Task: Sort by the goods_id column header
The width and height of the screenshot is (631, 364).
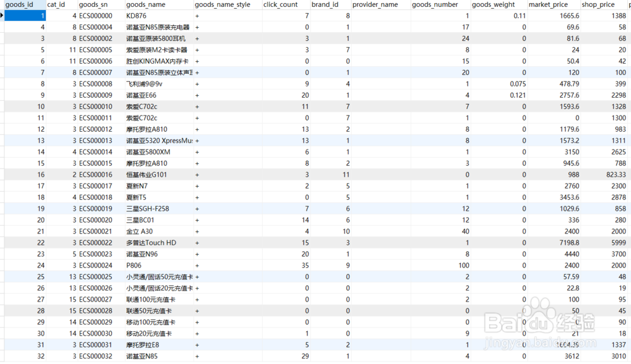Action: pos(25,4)
